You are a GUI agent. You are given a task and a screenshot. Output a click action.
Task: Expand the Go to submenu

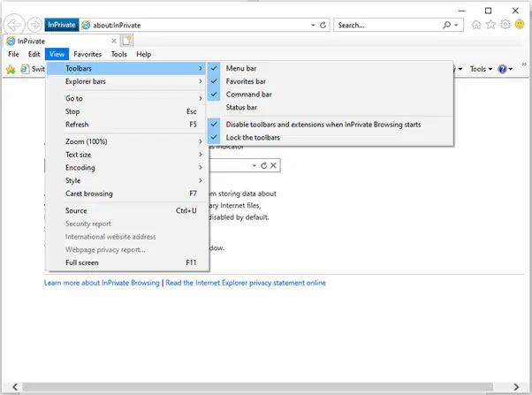tap(126, 98)
